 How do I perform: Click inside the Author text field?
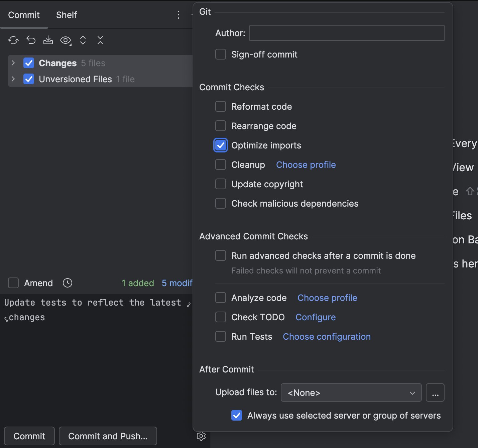pos(346,33)
